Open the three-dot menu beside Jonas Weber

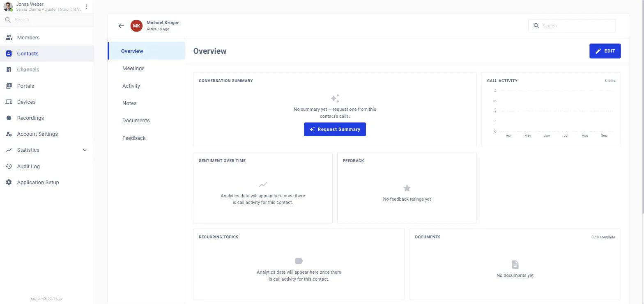[86, 7]
